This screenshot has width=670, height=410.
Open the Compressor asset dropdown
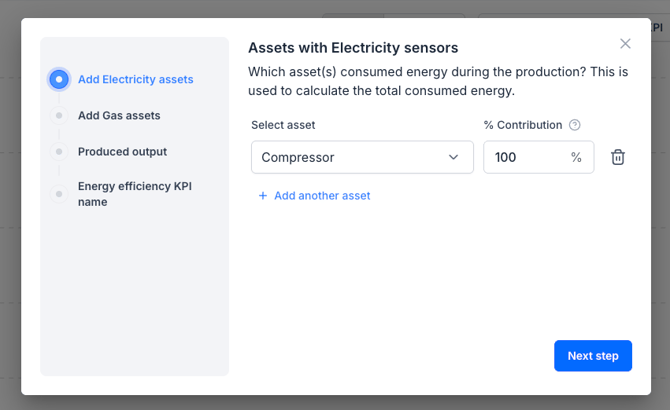[362, 157]
